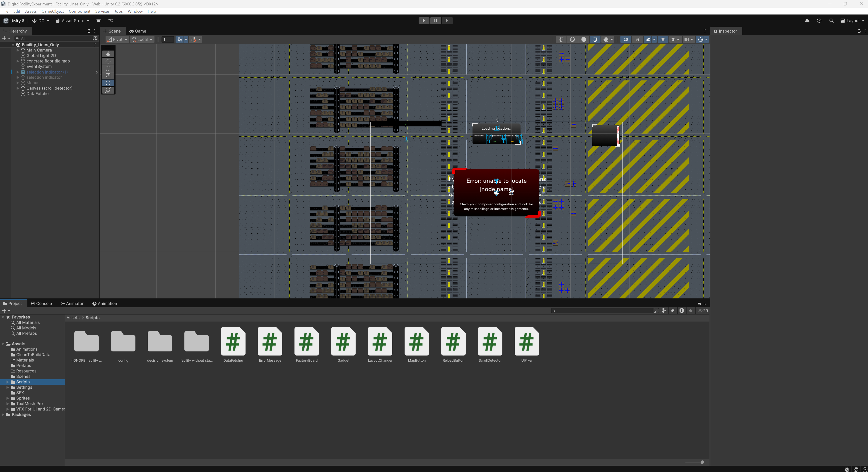
Task: Toggle 2D scene view mode
Action: pyautogui.click(x=626, y=39)
